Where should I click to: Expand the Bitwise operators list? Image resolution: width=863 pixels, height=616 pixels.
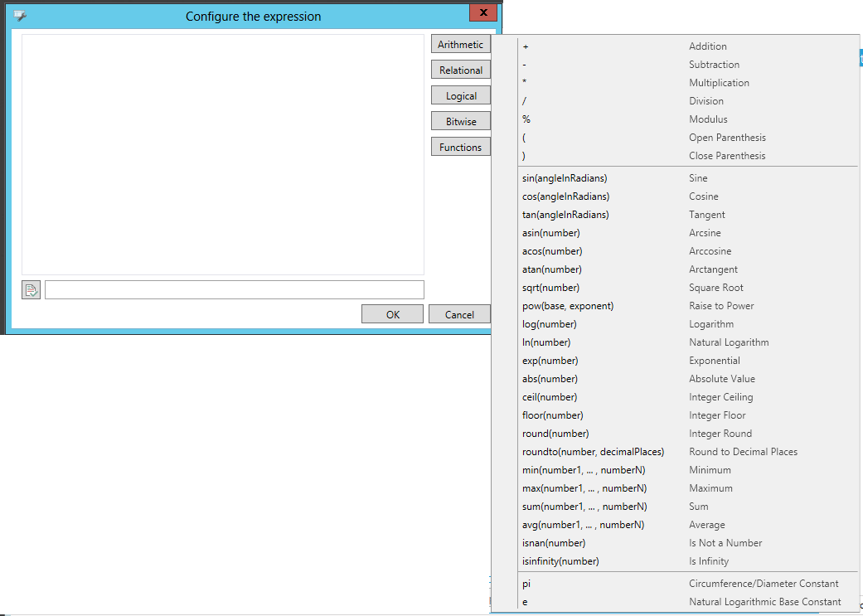tap(460, 122)
